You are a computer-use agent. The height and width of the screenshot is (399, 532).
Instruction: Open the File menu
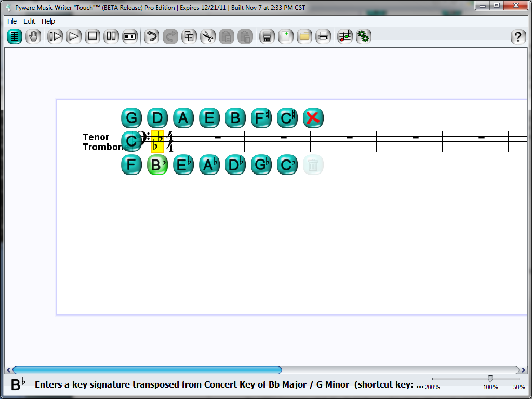12,21
